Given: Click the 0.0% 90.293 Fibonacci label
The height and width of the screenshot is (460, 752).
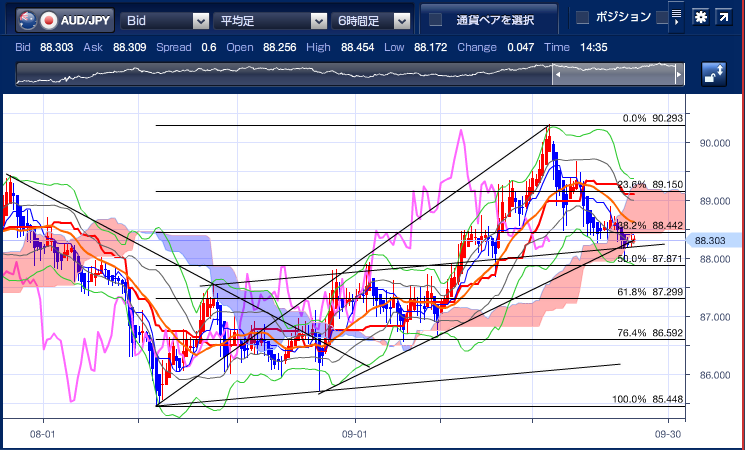Looking at the screenshot, I should pyautogui.click(x=653, y=118).
